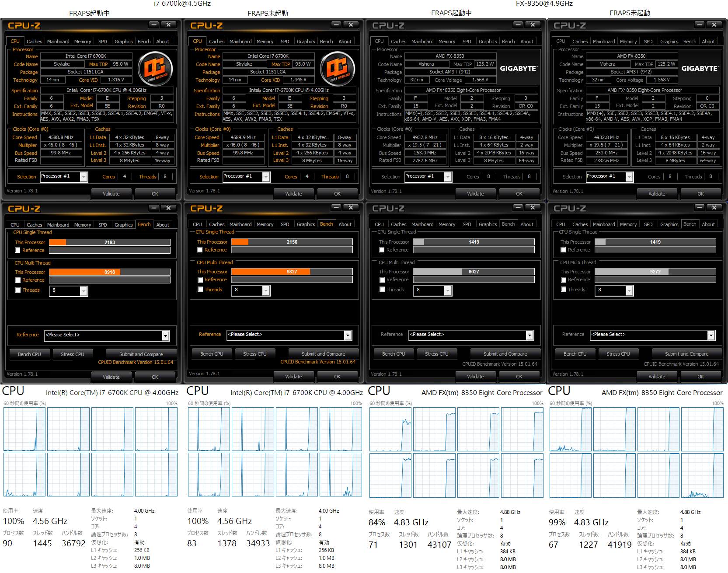This screenshot has width=728, height=573.
Task: Minimize the CPU-Z window showing 4588.8 MHz
Action: (x=154, y=24)
